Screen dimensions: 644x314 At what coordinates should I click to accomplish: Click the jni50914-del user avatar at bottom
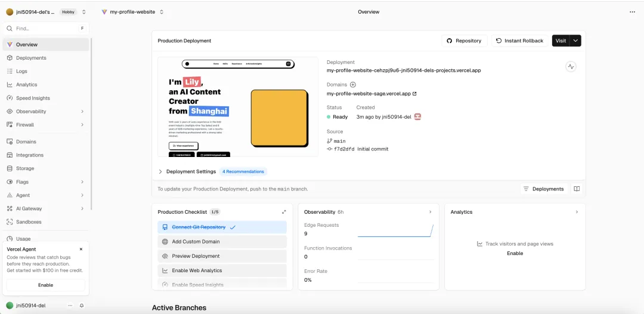10,306
